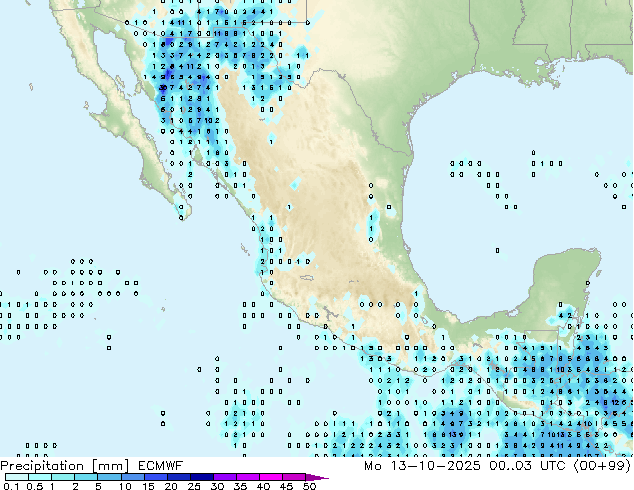Click the '30' legend scale label

coord(217,486)
